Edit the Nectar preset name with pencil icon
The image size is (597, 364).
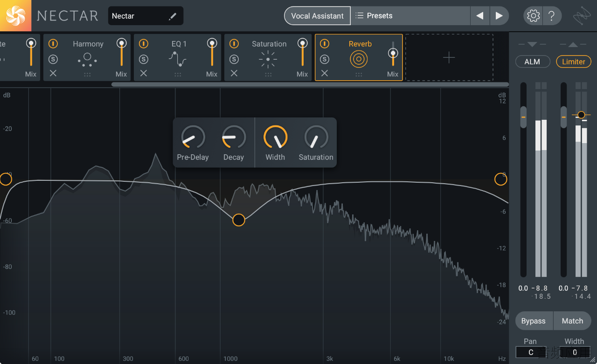[x=173, y=16]
